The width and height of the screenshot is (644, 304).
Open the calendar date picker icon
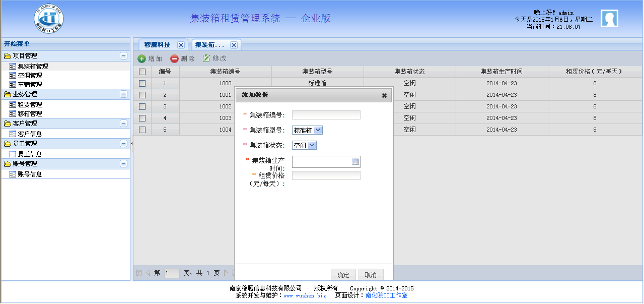click(x=355, y=162)
